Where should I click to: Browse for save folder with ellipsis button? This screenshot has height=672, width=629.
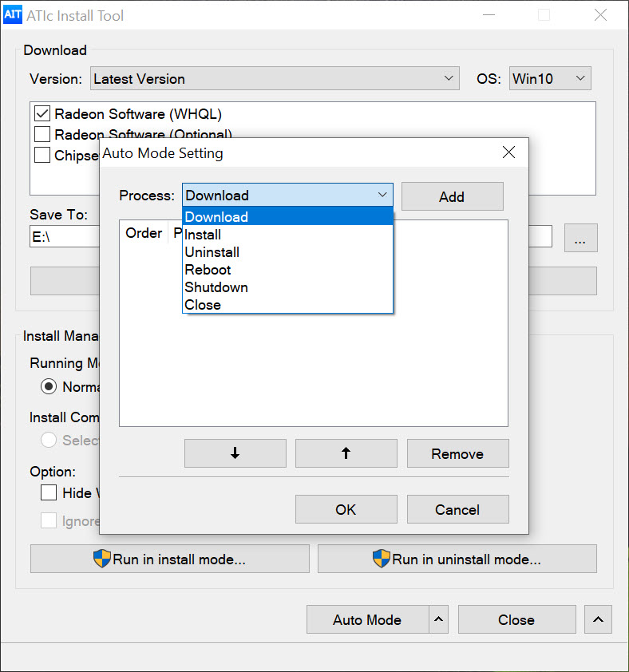580,237
